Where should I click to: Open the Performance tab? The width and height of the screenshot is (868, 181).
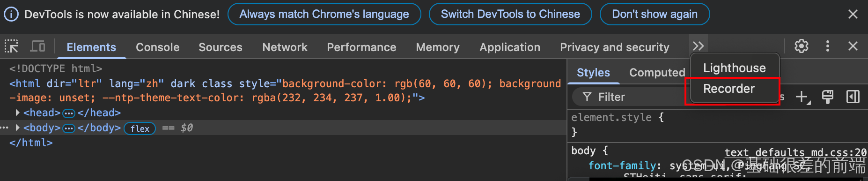[361, 47]
